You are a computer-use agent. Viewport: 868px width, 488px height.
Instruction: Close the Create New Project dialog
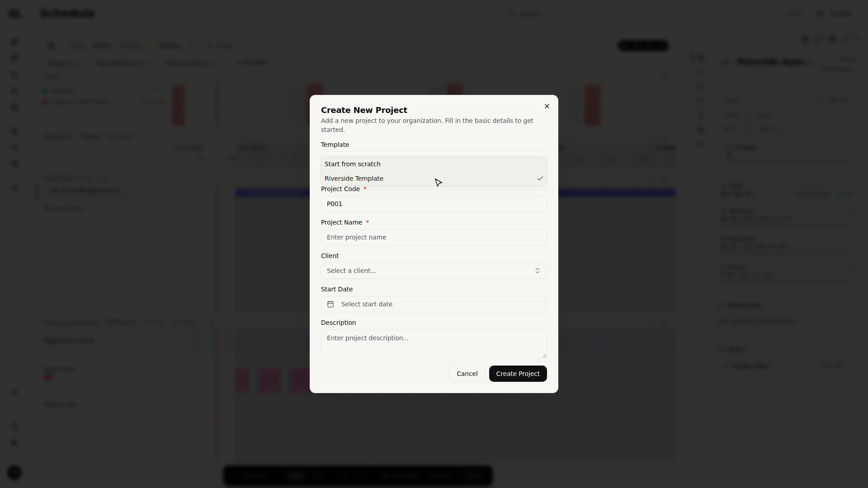pyautogui.click(x=547, y=106)
